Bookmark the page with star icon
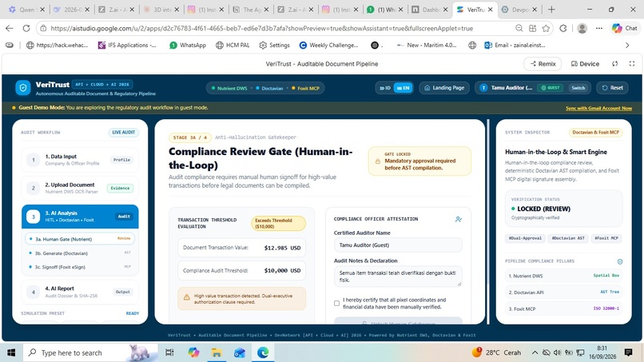This screenshot has height=362, width=644. pos(546,28)
